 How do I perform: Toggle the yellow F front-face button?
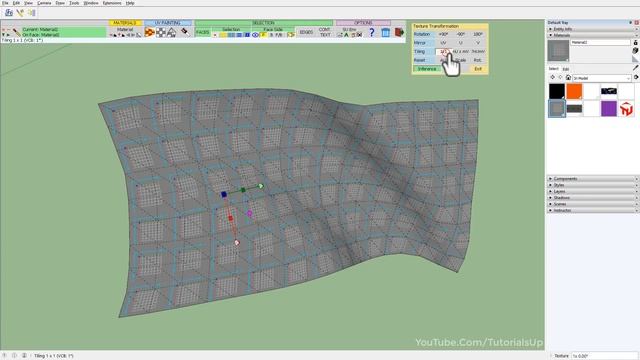tap(263, 35)
